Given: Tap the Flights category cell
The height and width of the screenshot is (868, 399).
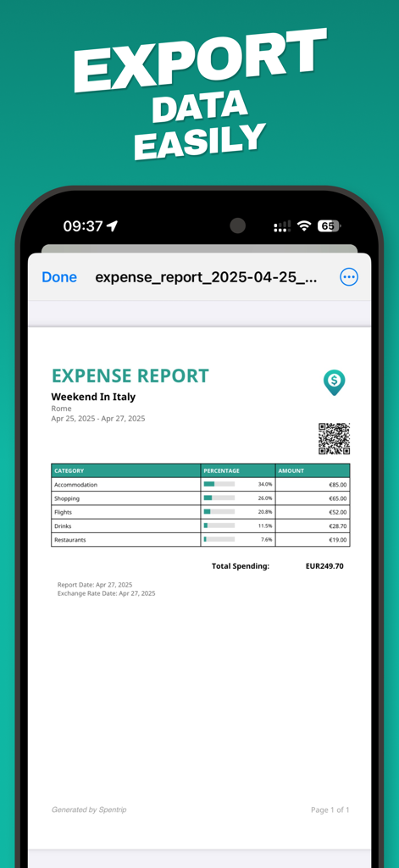Looking at the screenshot, I should tap(126, 512).
